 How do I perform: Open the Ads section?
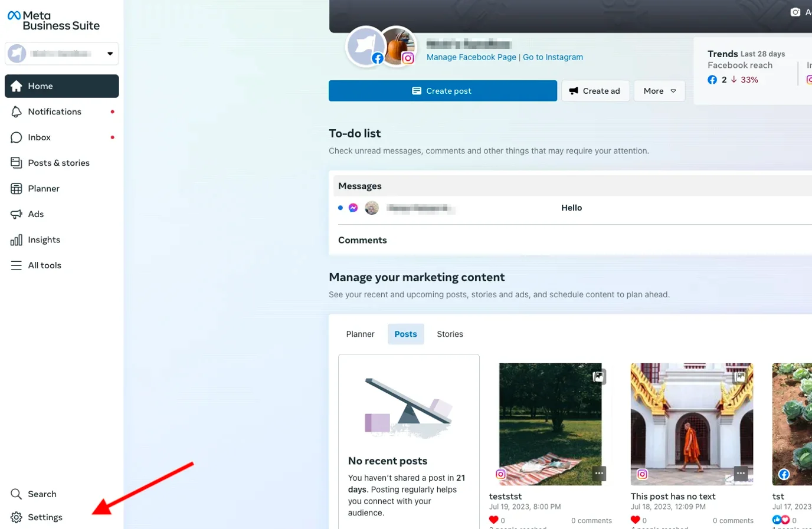coord(36,213)
